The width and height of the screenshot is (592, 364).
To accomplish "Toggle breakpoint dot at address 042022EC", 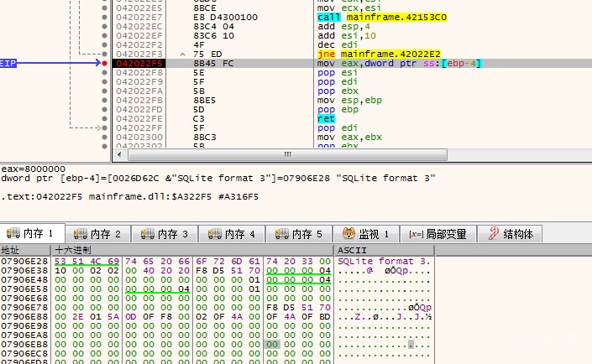I will 105,26.
